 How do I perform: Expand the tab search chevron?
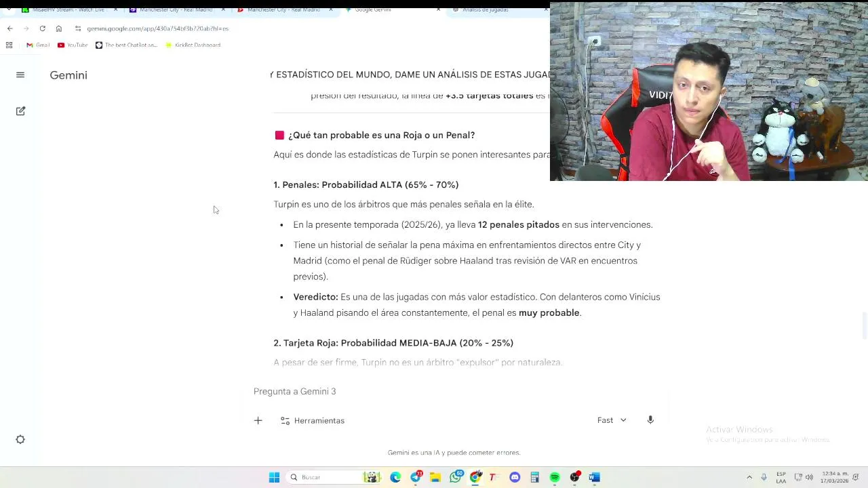click(x=9, y=9)
